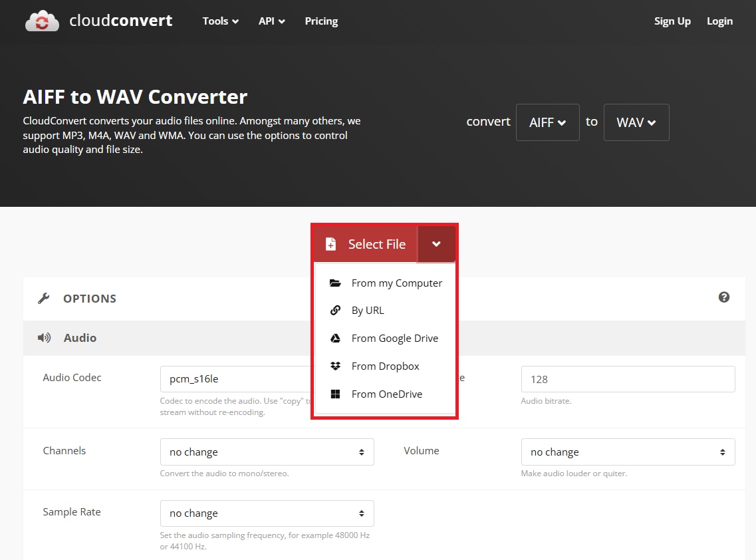Change the WAV target format dropdown
756x560 pixels.
(636, 122)
